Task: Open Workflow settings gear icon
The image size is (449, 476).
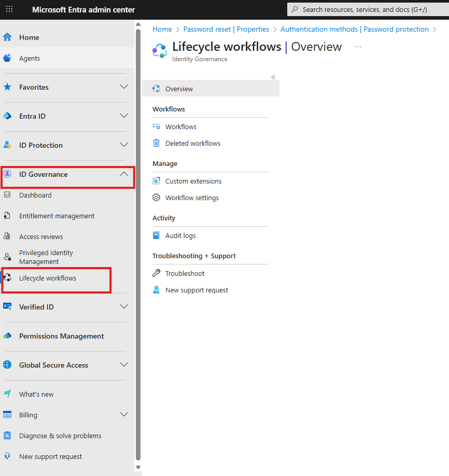Action: (157, 198)
